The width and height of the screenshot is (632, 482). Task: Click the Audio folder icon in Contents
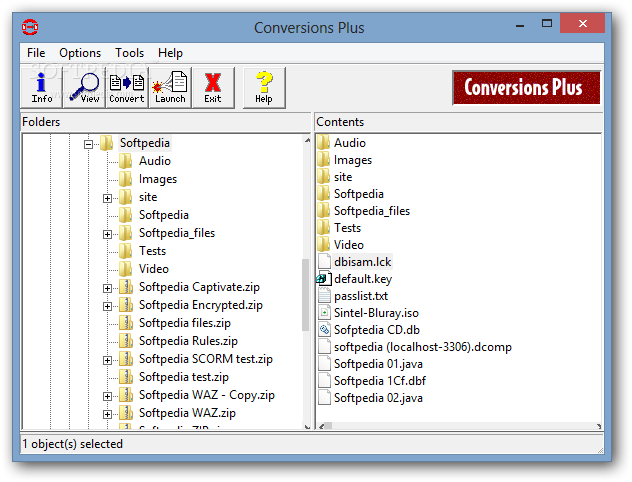(324, 143)
